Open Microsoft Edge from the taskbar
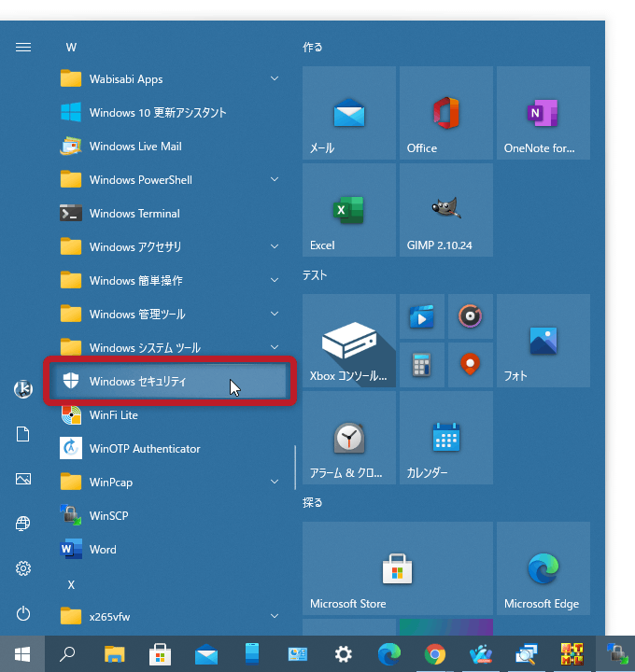Viewport: 635px width, 672px height. tap(388, 654)
